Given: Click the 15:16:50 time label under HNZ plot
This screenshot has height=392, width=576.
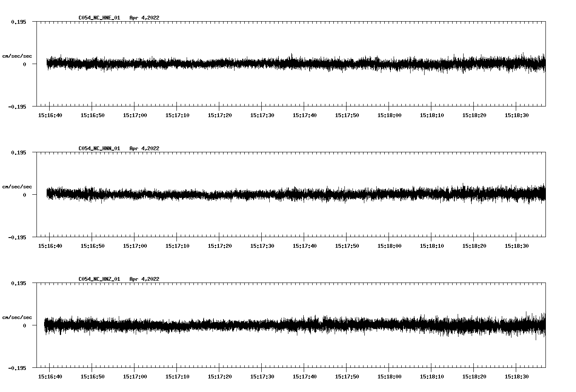Looking at the screenshot, I should (92, 377).
